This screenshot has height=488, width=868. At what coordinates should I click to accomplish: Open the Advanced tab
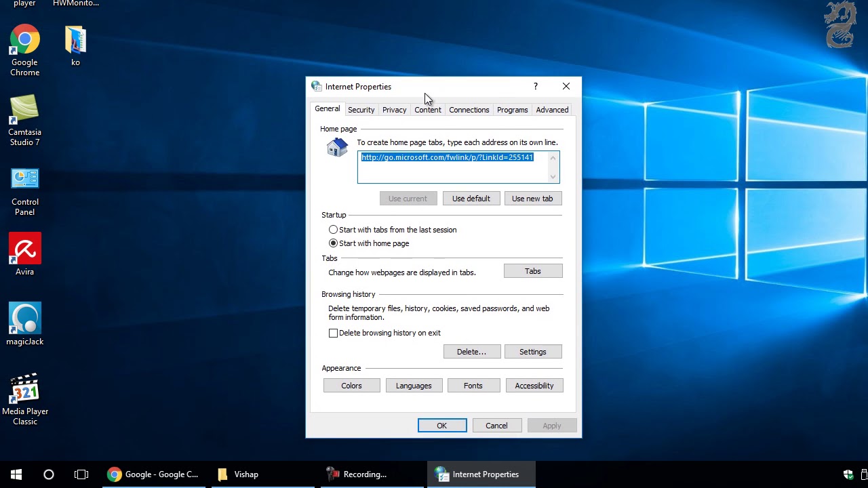coord(552,110)
